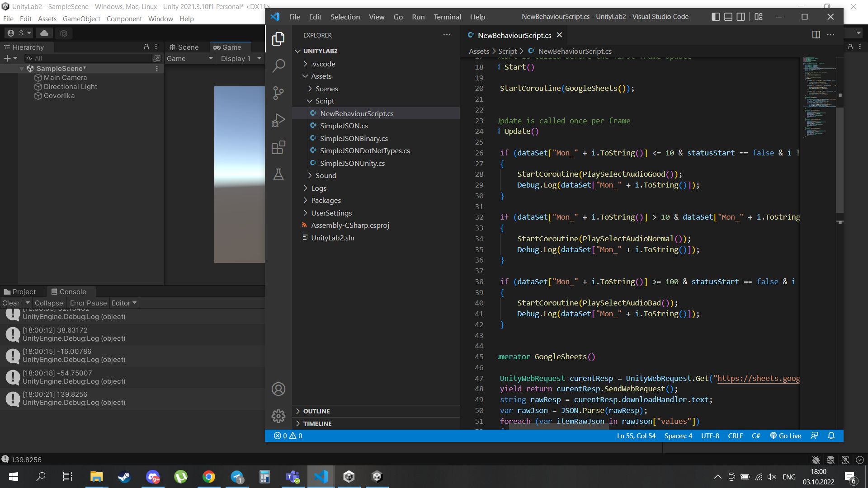Expand the OUTLINE section

pyautogui.click(x=316, y=411)
